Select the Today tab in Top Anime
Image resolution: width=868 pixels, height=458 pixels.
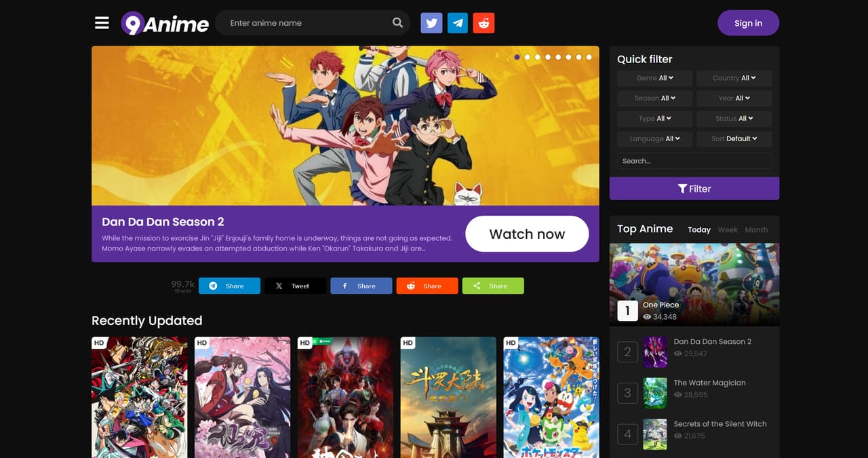click(699, 229)
